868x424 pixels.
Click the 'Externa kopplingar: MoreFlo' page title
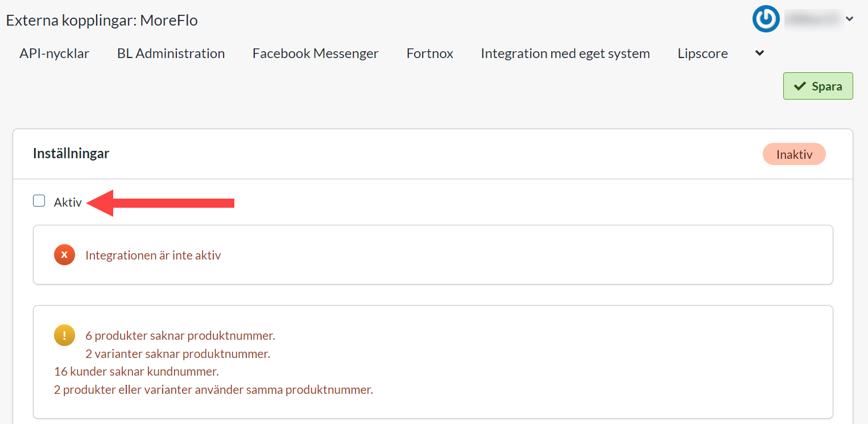pos(102,20)
